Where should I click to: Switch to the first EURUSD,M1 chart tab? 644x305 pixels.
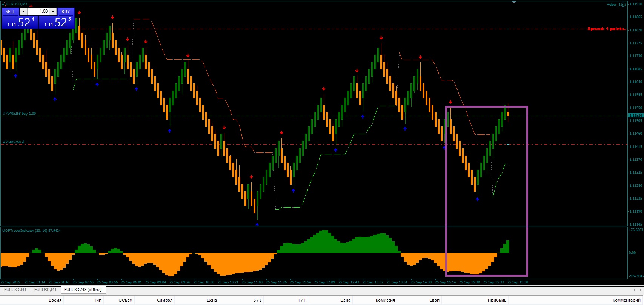point(15,290)
